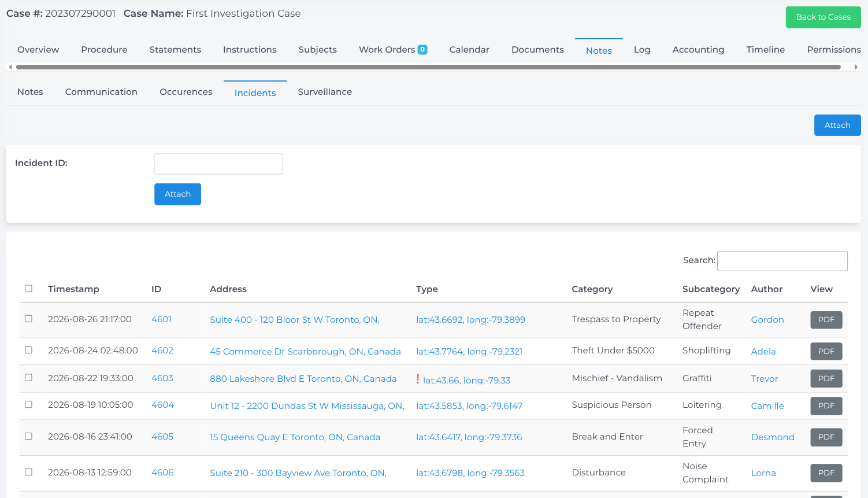Click the left arrow of the tab scrollbar
This screenshot has width=868, height=498.
pos(10,67)
